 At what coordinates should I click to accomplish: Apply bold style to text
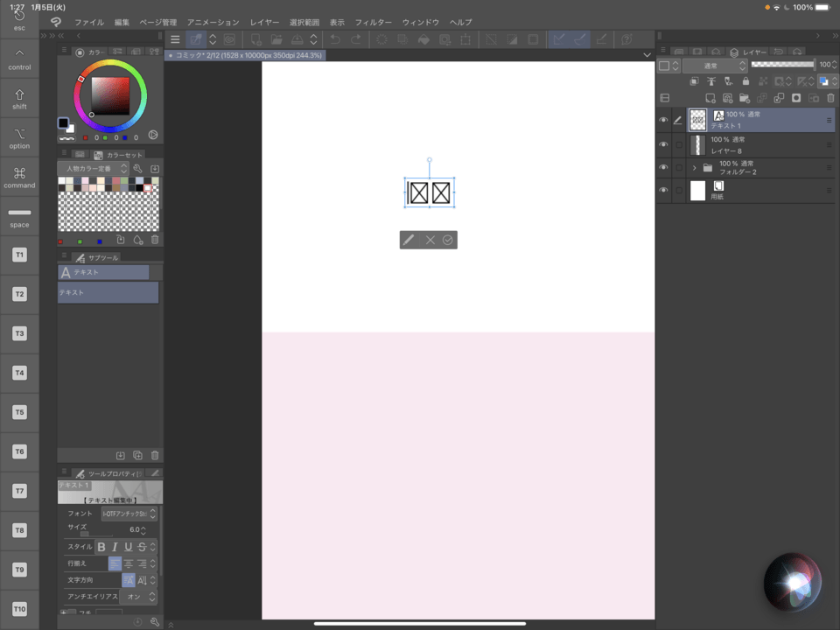[101, 547]
